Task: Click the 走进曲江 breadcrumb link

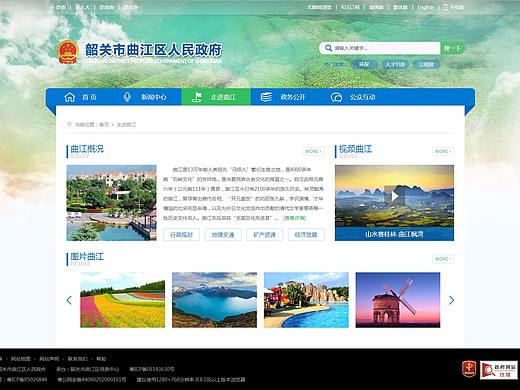Action: tap(126, 124)
